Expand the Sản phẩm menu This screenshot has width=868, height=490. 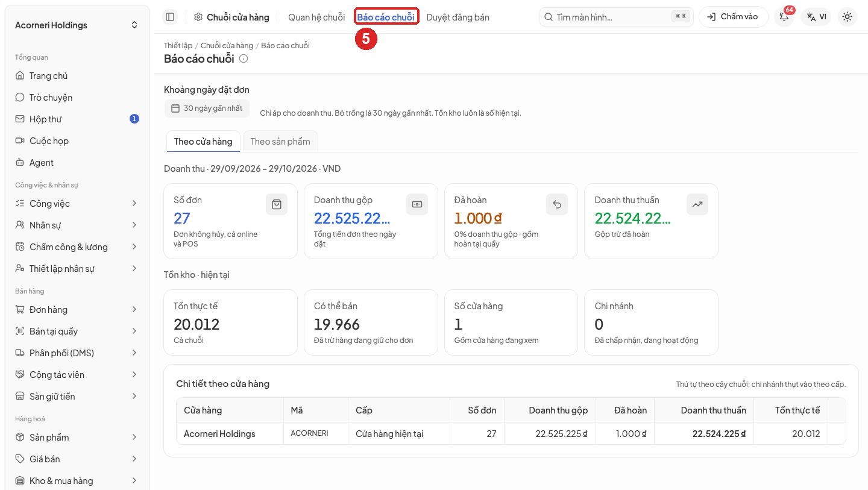[x=77, y=438]
